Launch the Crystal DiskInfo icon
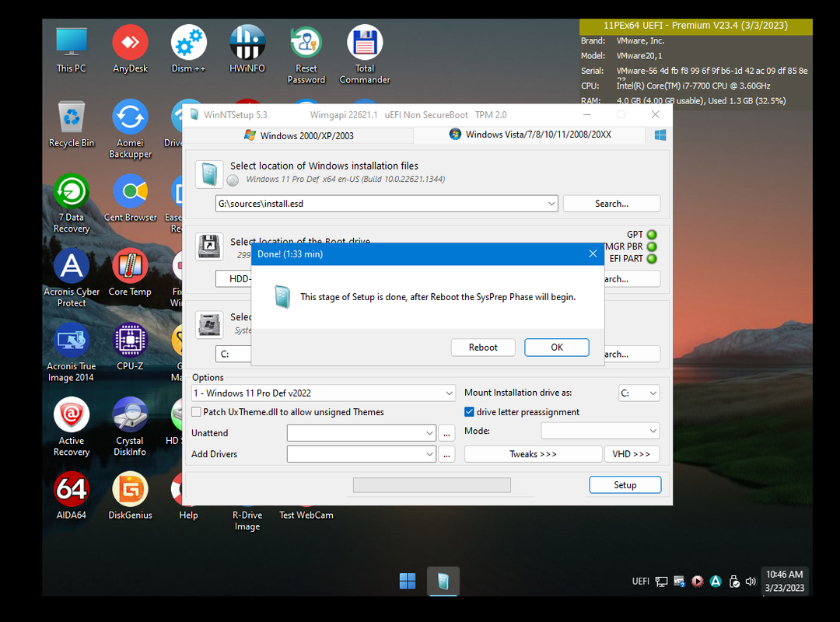This screenshot has height=622, width=840. 130,428
